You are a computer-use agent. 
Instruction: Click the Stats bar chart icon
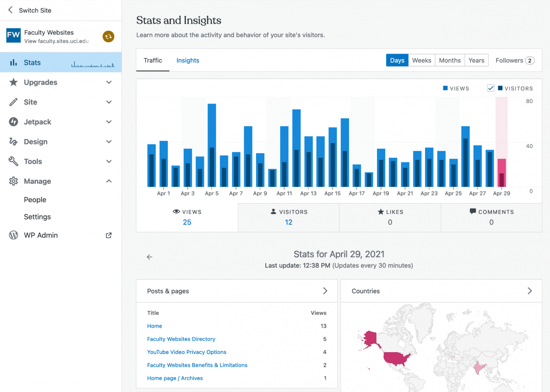click(x=13, y=63)
